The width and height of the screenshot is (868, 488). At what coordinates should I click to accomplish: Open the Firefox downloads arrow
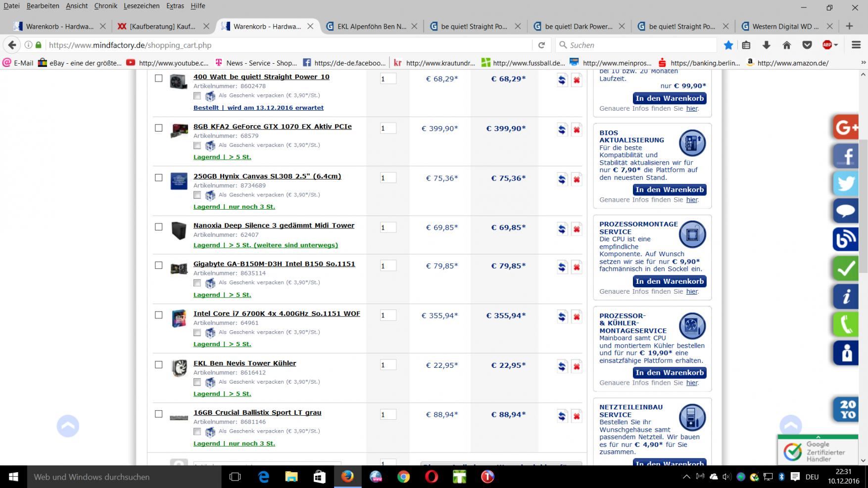(767, 45)
